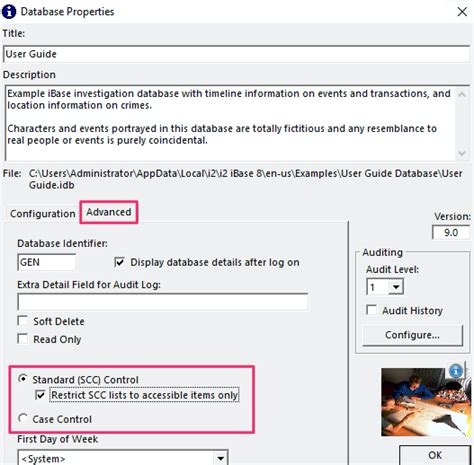This screenshot has width=474, height=465.
Task: Click the Extra Detail Field for Audit Log box
Action: [163, 302]
